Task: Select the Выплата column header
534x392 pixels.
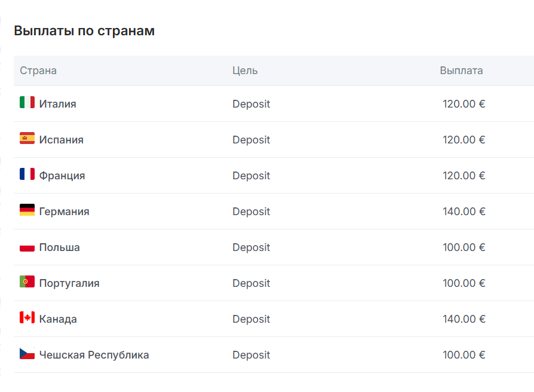Action: point(461,71)
